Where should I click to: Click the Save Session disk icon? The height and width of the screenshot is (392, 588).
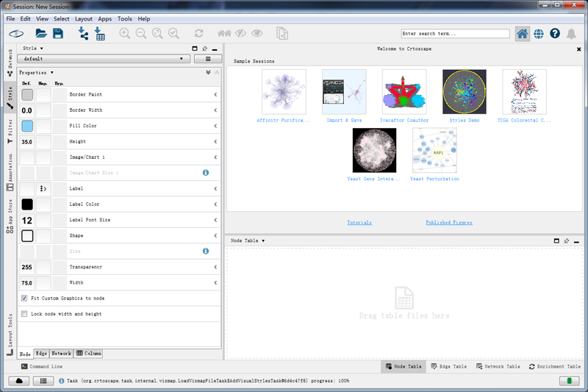pos(58,33)
